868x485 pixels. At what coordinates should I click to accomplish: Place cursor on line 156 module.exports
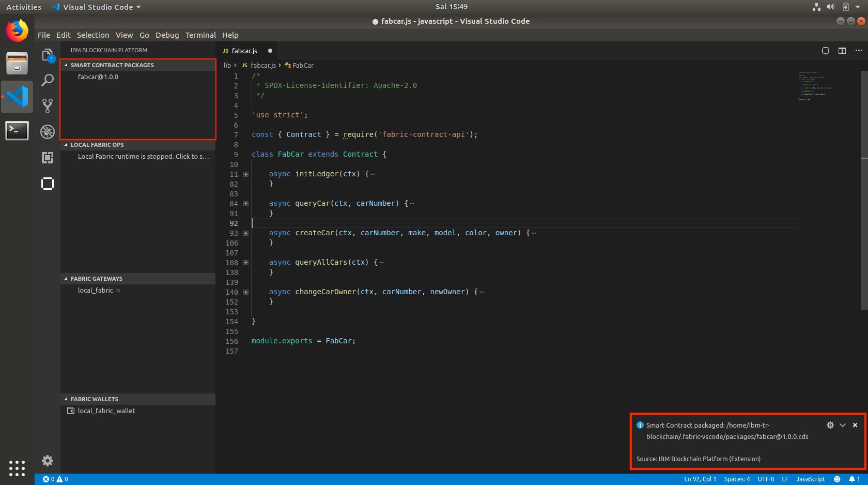coord(303,341)
